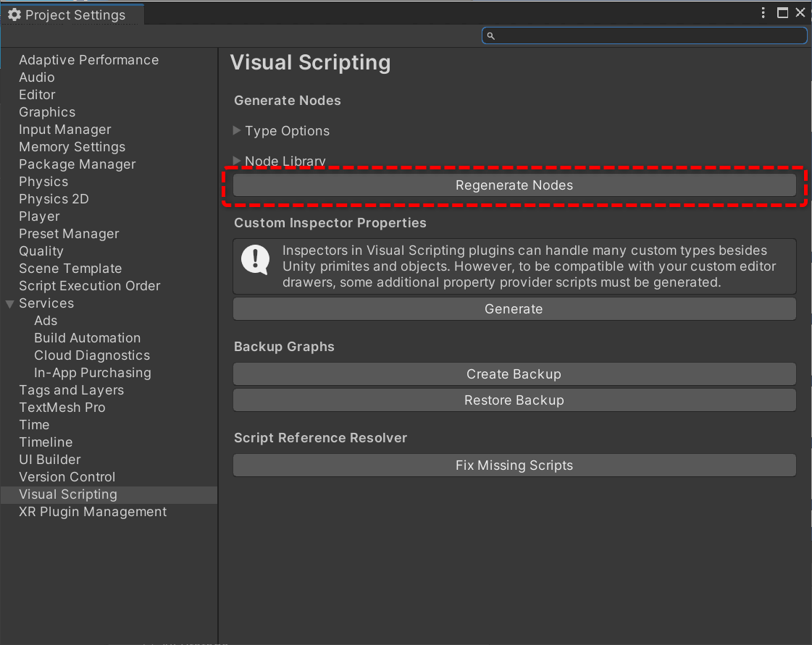Select the Graphics settings category
812x645 pixels.
coord(47,111)
